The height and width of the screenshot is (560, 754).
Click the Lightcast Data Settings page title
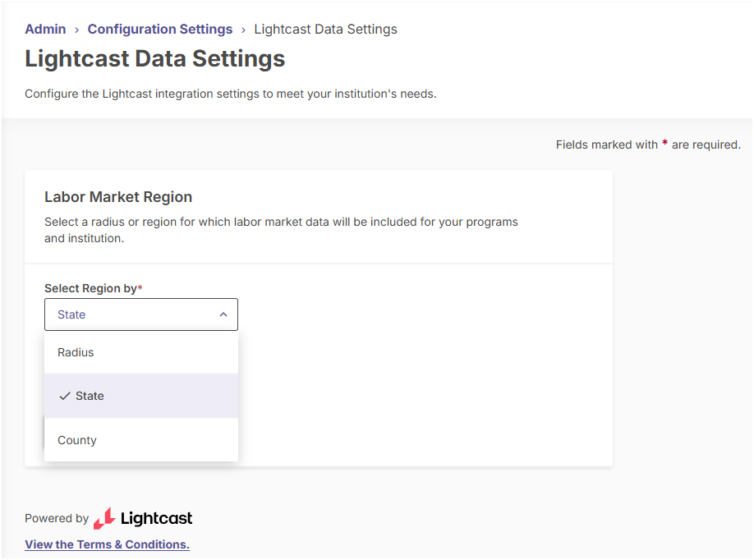[x=155, y=59]
